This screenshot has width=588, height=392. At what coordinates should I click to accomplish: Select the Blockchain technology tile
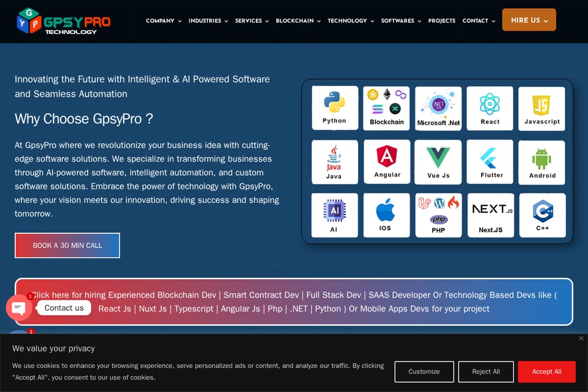386,108
